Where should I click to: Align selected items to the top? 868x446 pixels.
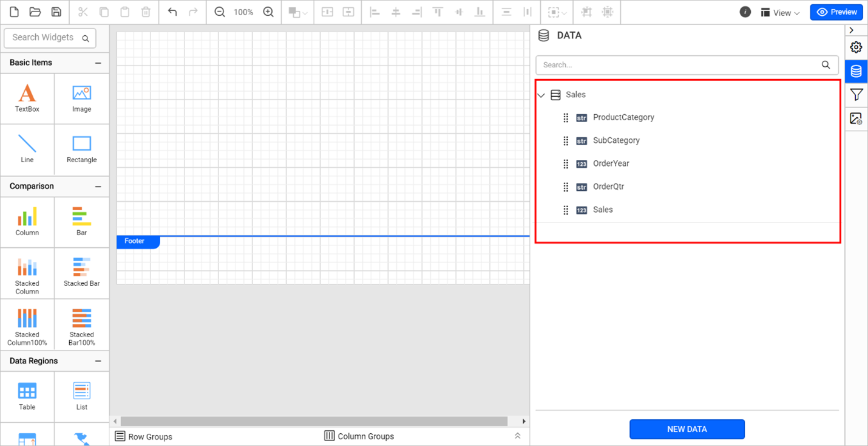pos(438,12)
